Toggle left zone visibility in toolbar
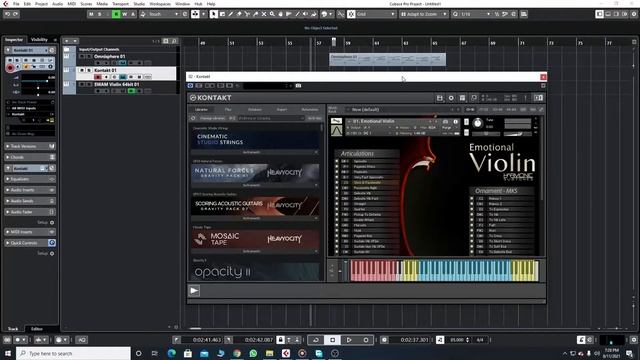Viewport: 640px width, 360px height. pyautogui.click(x=599, y=14)
